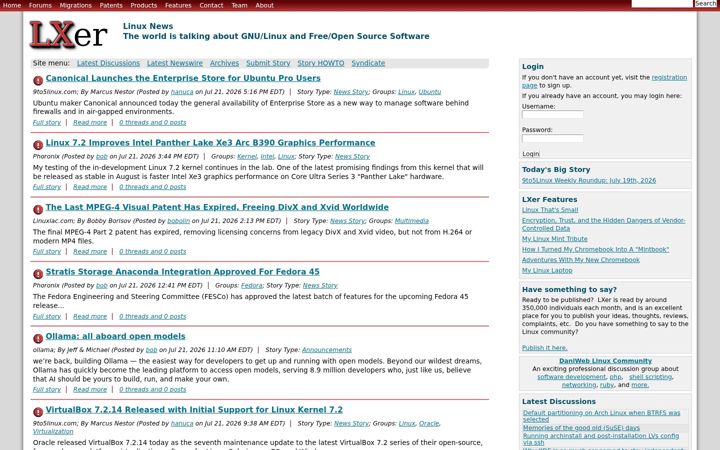Open Archives in site menu
Screen dimensions: 720x450
click(x=224, y=63)
